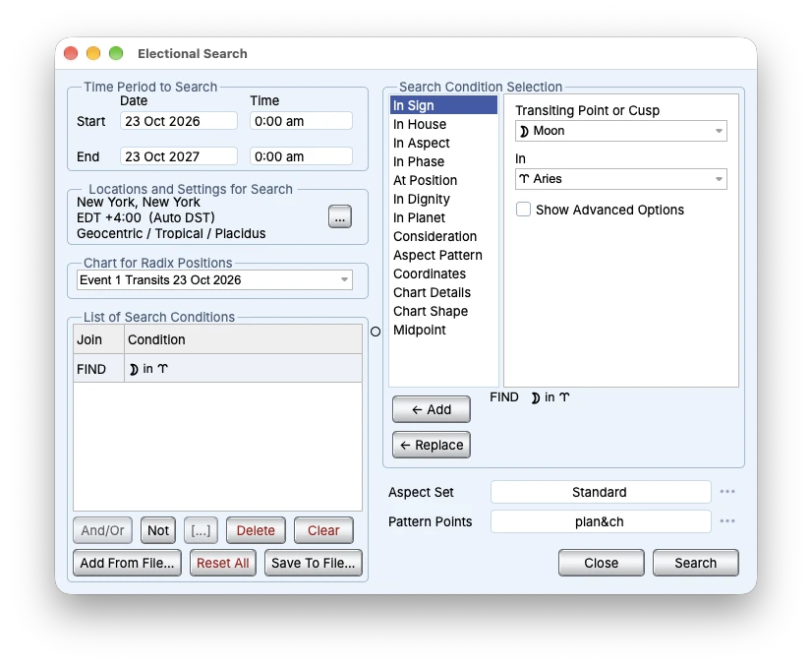
Task: Enable Show Advanced Options checkbox
Action: (x=523, y=210)
